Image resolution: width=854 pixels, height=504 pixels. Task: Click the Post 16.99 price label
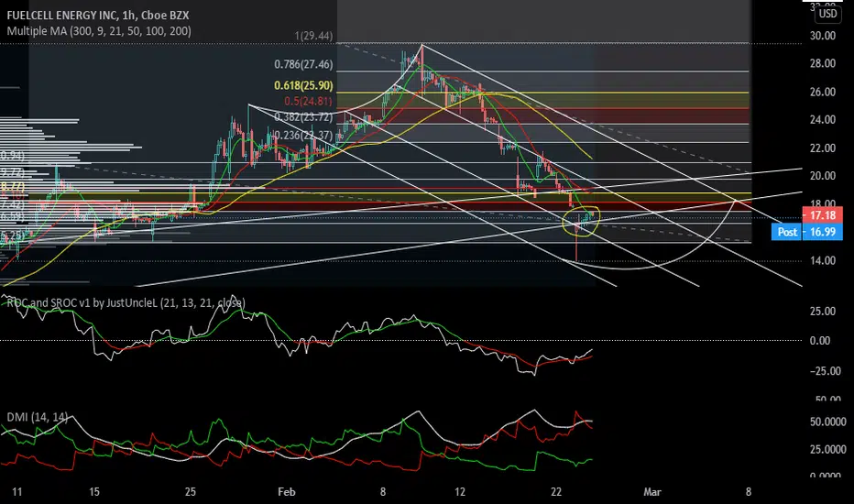coord(807,232)
